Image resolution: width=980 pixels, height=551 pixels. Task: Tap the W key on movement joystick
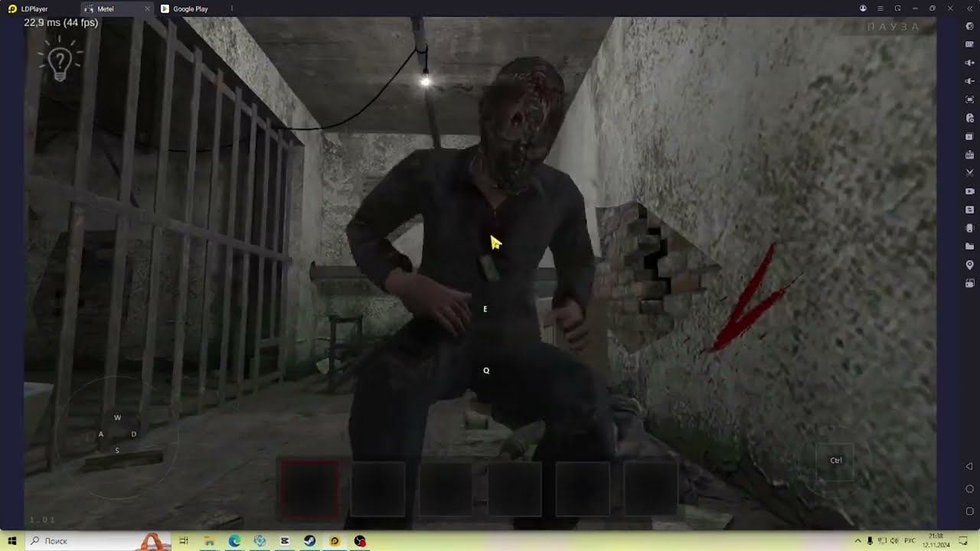point(117,418)
